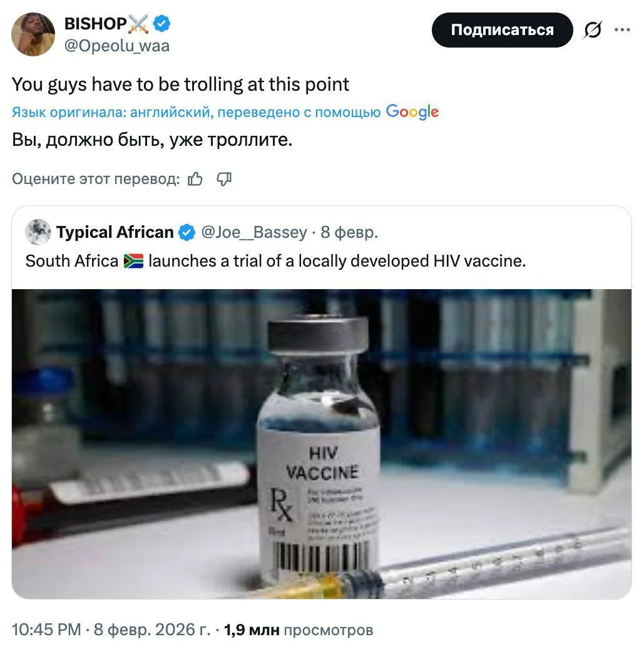Click the 10:45 PM post timestamp
Viewport: 644px width, 654px height.
pyautogui.click(x=46, y=630)
